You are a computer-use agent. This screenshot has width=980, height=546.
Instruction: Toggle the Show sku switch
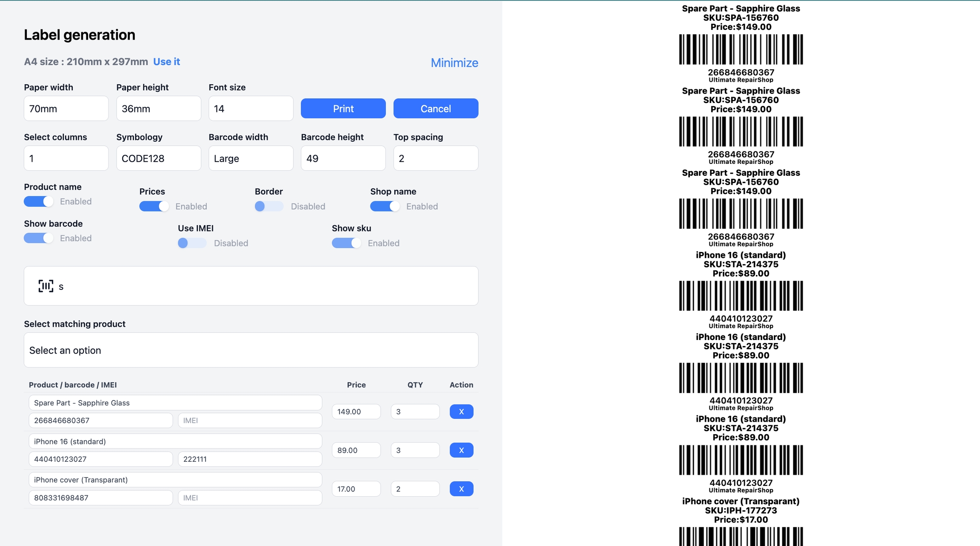[346, 243]
